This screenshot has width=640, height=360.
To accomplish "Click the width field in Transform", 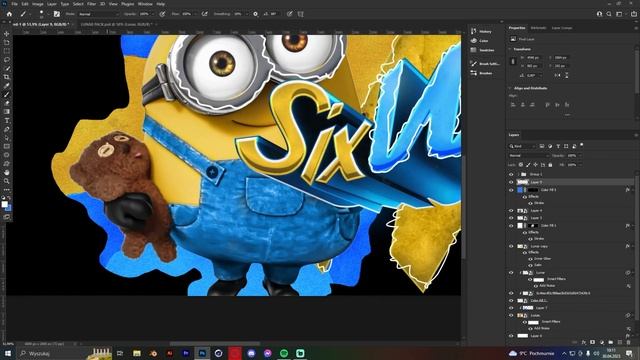I will click(x=535, y=58).
